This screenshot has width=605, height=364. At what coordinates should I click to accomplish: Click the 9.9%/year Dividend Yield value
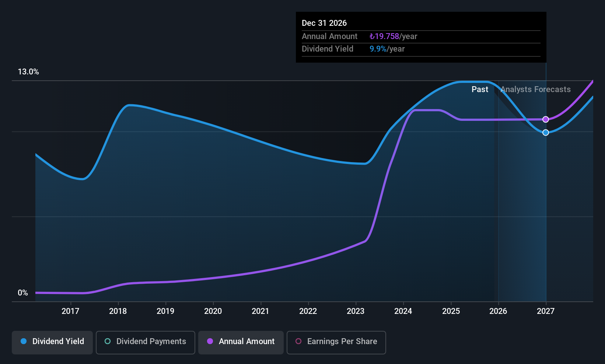tap(387, 49)
